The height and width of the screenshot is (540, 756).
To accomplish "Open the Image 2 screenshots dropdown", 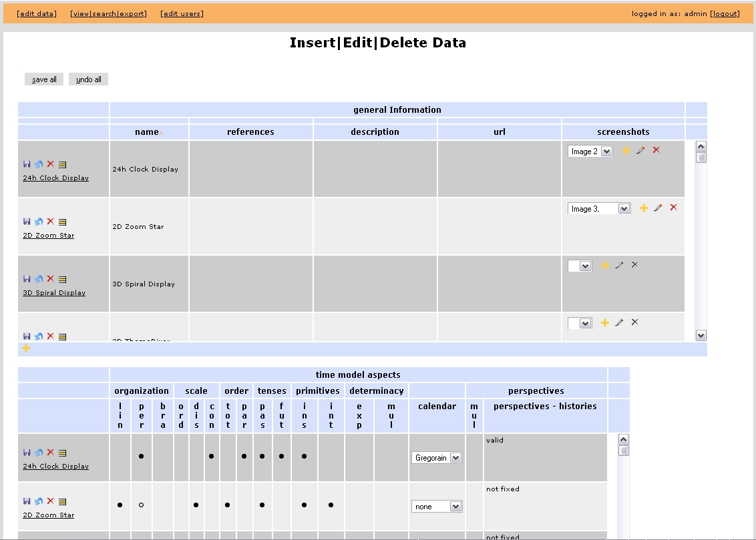I will point(606,152).
